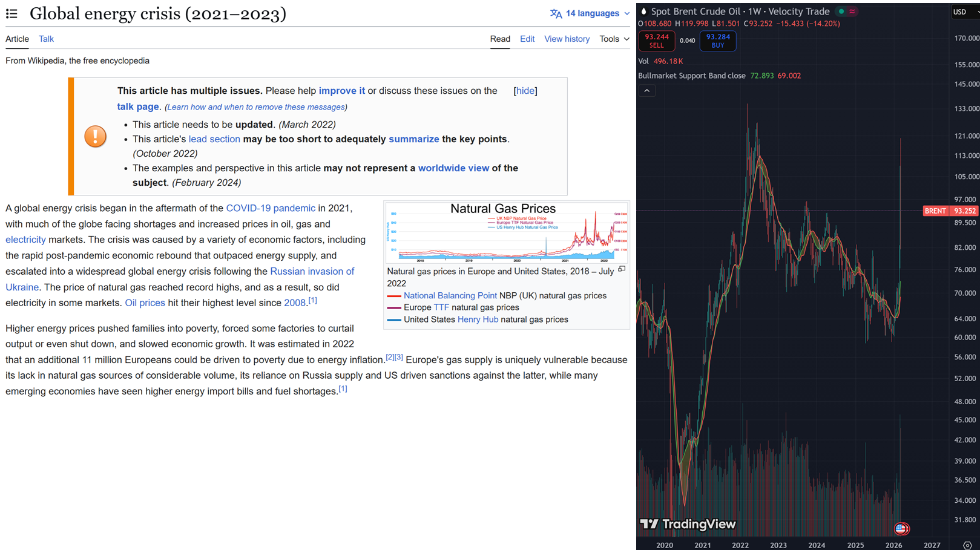Screen dimensions: 980x550
Task: Click the 93.244 SELL button
Action: pos(656,41)
